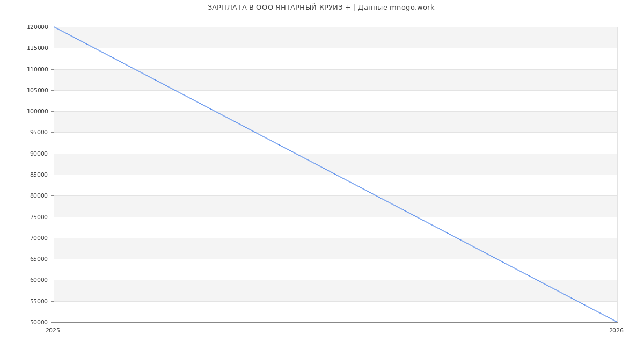Click the chart title ЗАРПЛАТА В ООО ЯНТАРНЫЙ КРУИЗ
Image resolution: width=644 pixels, height=349 pixels.
321,8
